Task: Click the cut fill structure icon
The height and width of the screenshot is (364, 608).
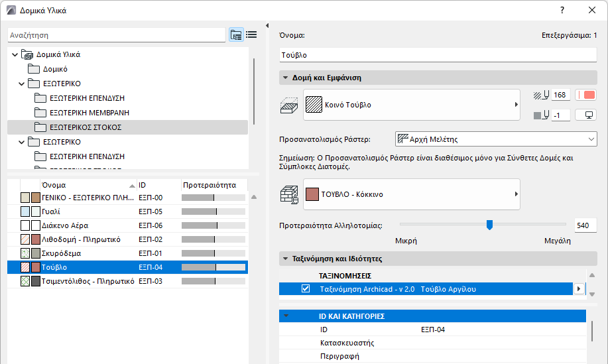Action: pyautogui.click(x=289, y=105)
